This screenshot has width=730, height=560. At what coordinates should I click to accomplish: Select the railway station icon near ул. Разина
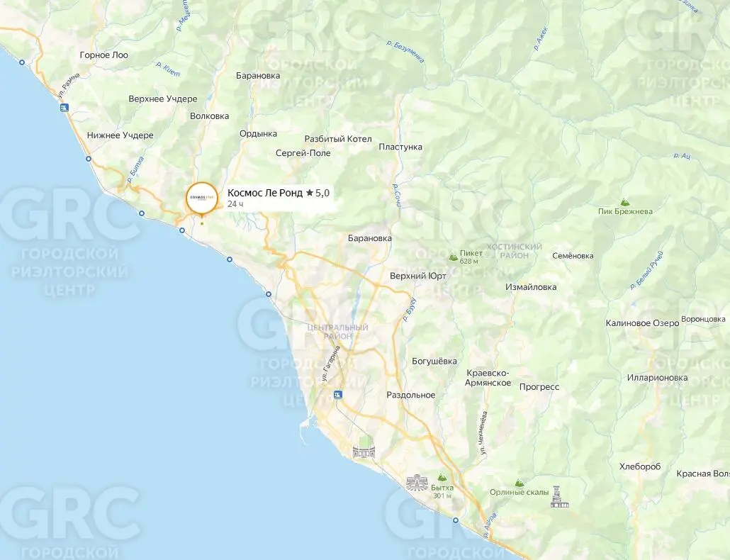point(64,108)
